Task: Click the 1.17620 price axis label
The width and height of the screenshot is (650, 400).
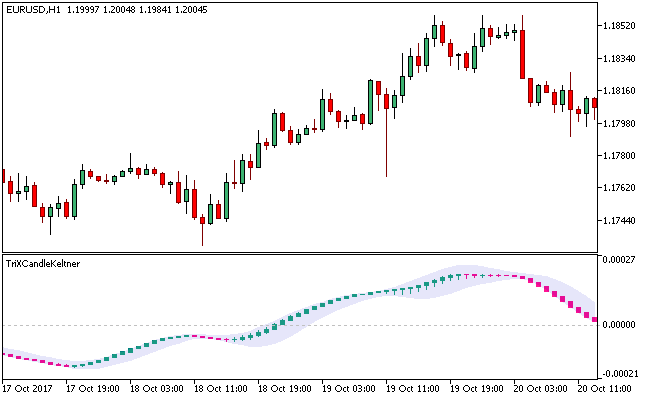Action: 619,188
